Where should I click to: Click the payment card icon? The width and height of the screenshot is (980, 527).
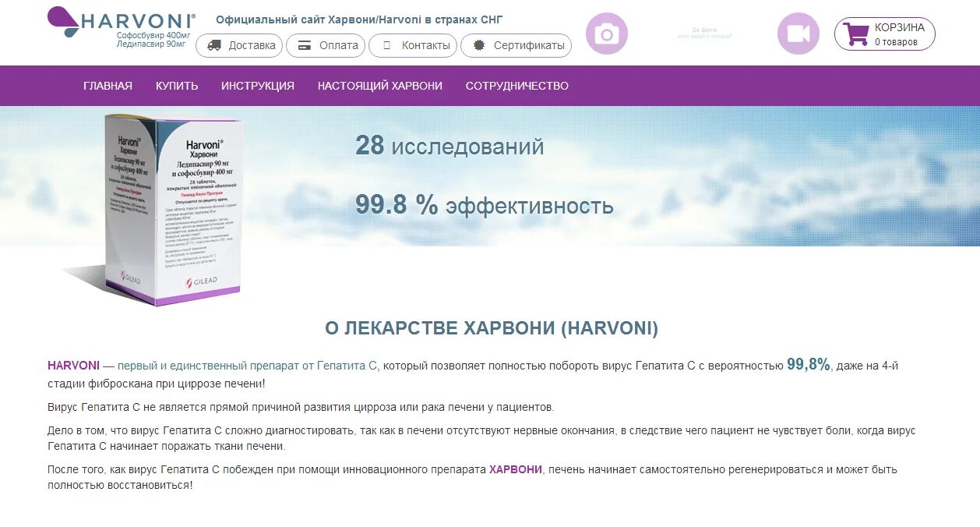point(305,45)
